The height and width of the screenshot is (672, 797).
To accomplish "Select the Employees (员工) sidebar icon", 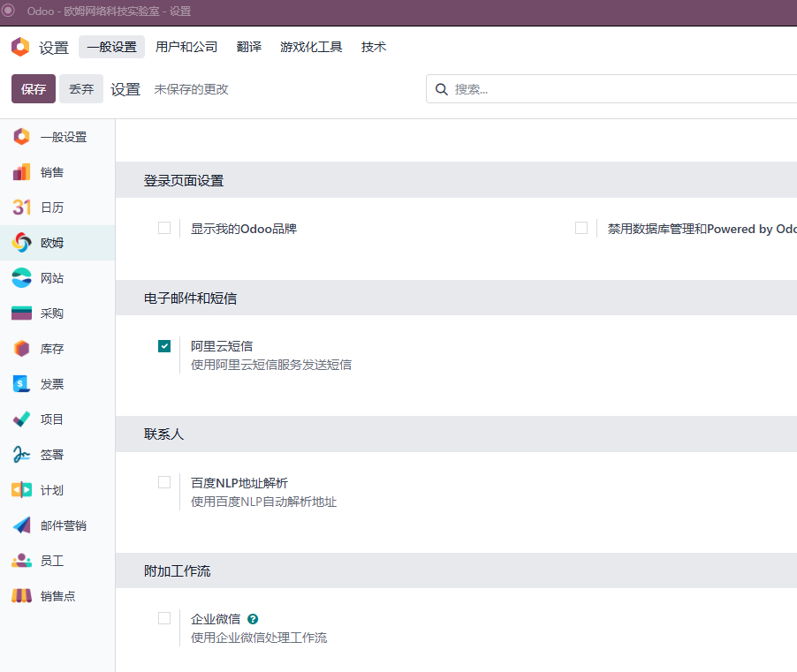I will click(21, 560).
